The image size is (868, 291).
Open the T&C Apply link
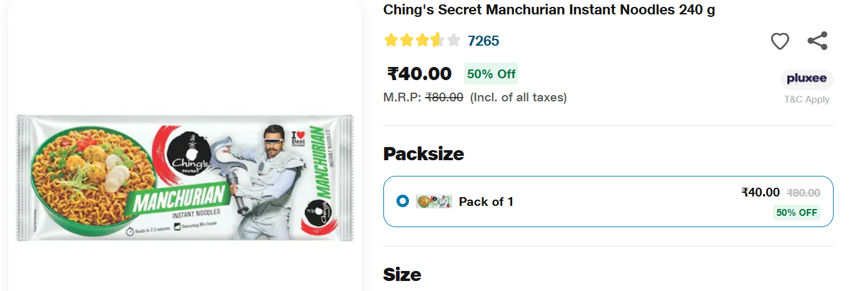click(x=807, y=100)
